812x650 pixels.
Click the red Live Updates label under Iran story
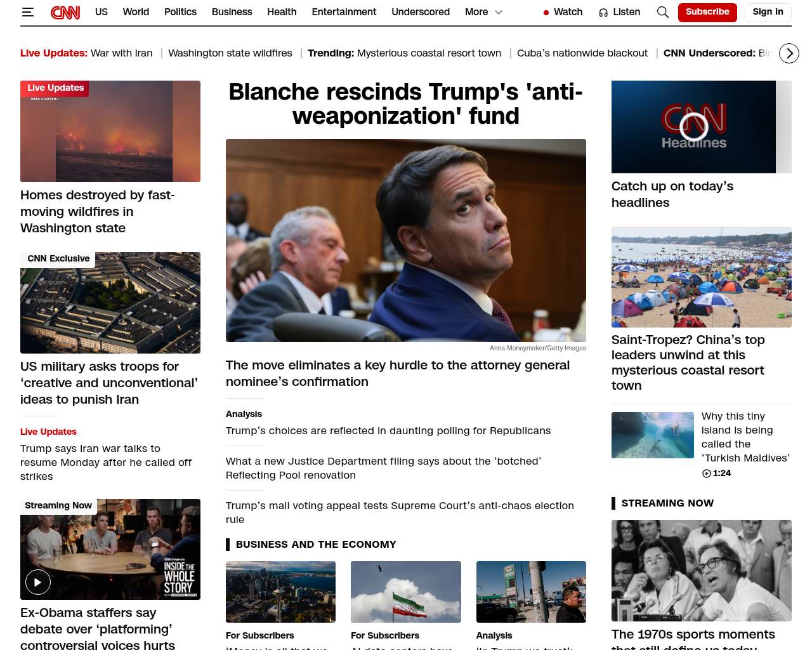pos(48,432)
